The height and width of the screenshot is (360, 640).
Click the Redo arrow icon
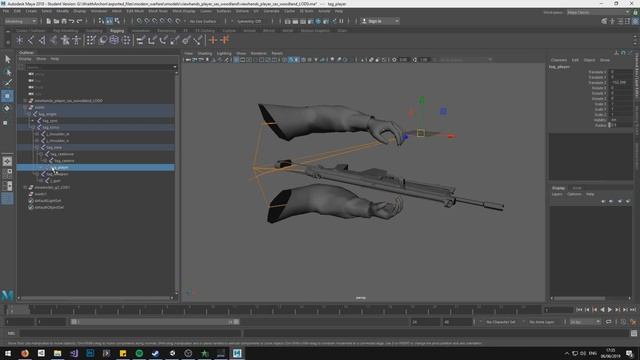coord(80,21)
